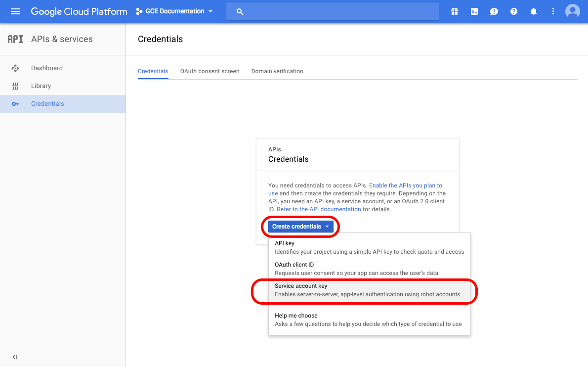Viewport: 588px width, 367px height.
Task: Select Credentials in the sidebar
Action: (63, 104)
